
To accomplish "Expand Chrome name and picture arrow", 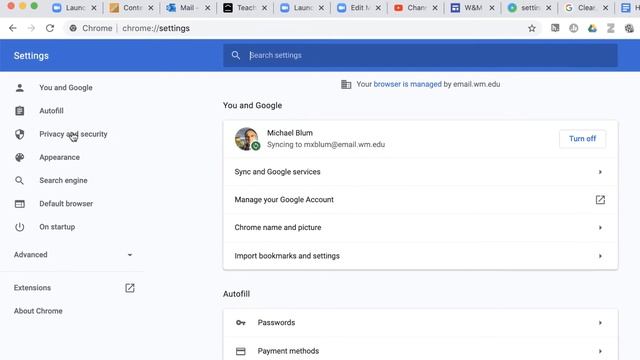I will [x=600, y=227].
